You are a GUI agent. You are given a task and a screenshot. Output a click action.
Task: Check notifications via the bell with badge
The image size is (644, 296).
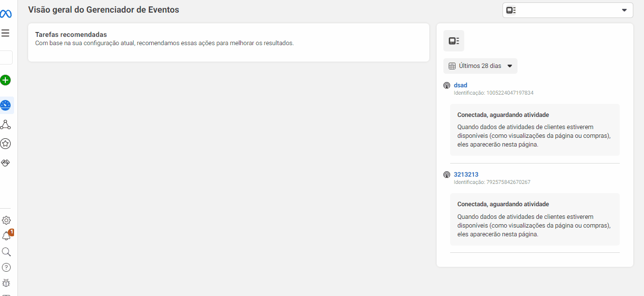[6, 235]
